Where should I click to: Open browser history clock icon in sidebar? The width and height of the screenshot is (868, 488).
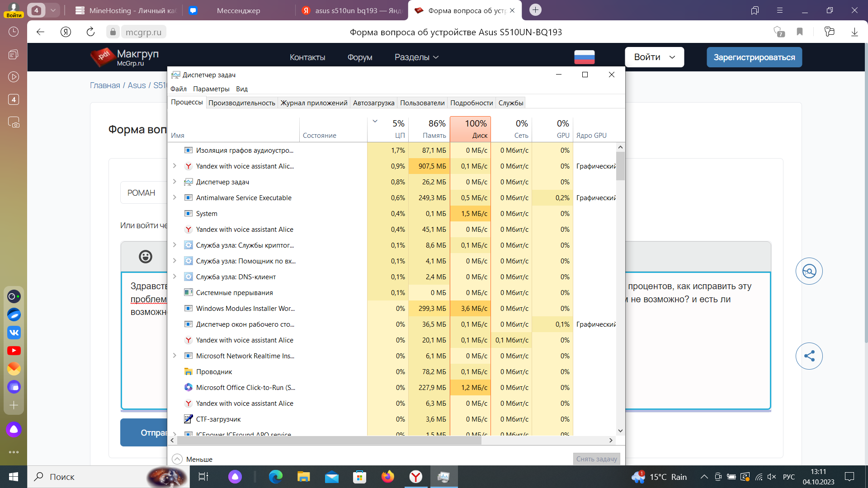14,32
